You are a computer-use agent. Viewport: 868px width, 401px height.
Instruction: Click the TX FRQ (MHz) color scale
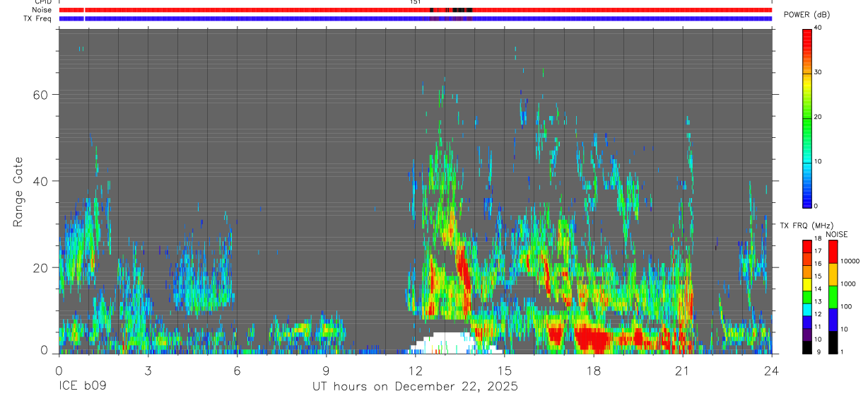coord(807,297)
